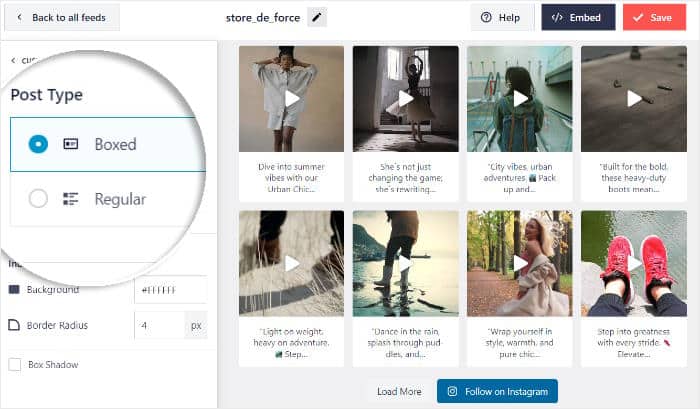
Task: Click the 'City vibes, urban adventures' caption
Action: point(520,178)
